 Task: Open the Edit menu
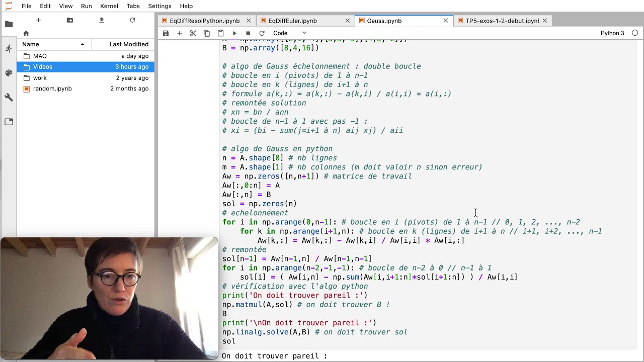[x=45, y=6]
